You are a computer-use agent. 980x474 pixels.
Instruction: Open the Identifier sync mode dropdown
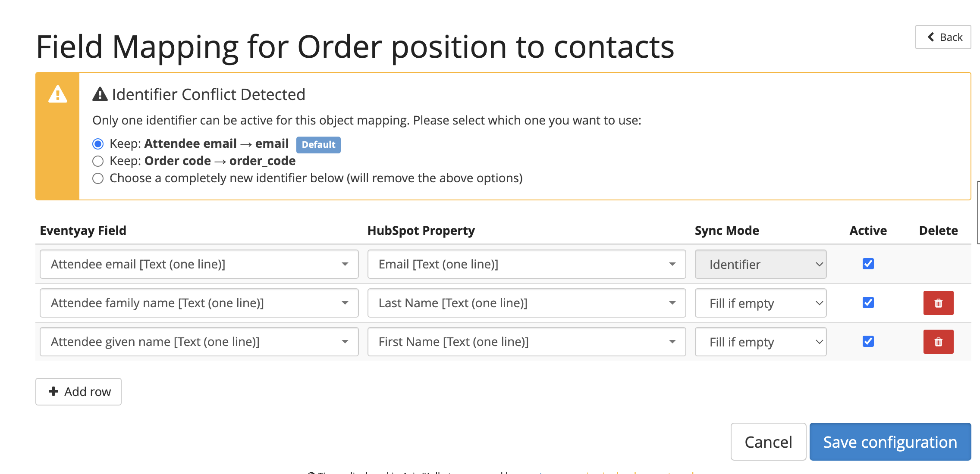pos(761,264)
